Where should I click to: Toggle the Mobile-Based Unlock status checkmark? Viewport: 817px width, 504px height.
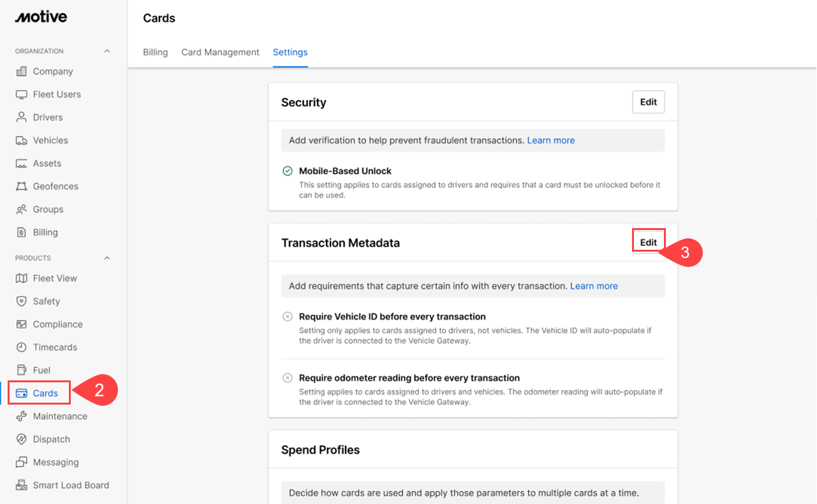click(288, 171)
